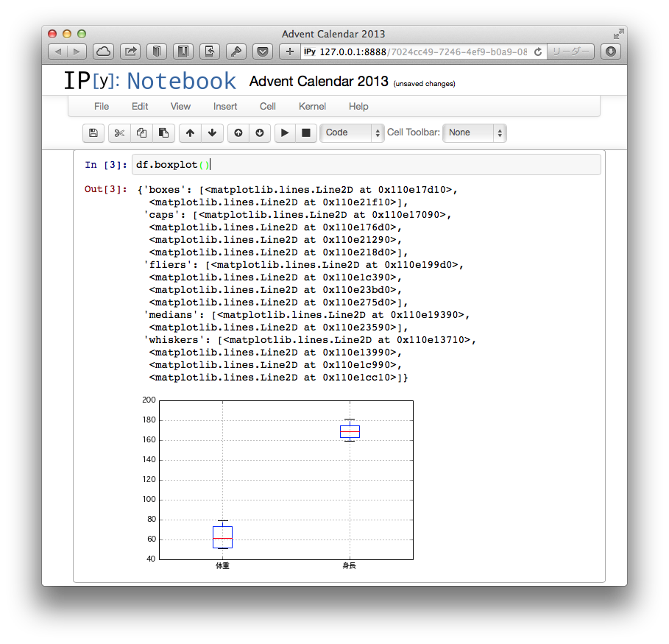Click the IPy favicon in the address bar

[310, 52]
